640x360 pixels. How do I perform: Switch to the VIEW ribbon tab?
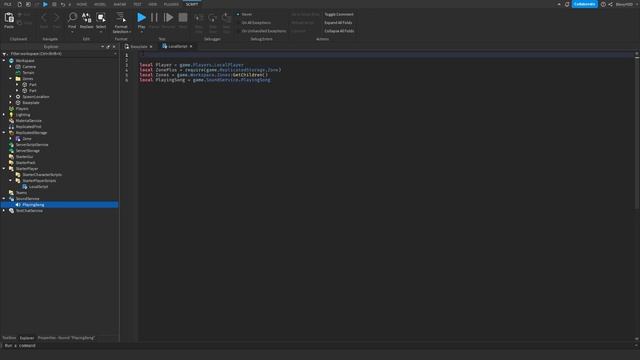(x=153, y=4)
